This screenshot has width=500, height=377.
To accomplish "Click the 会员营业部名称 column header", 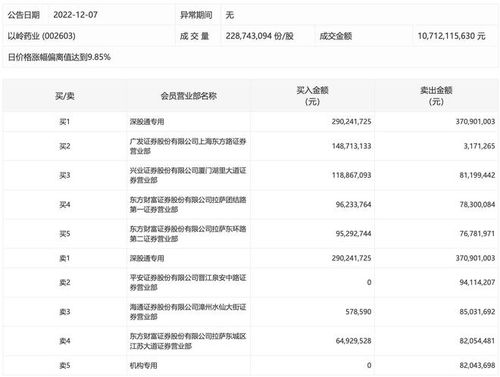I will 189,96.
